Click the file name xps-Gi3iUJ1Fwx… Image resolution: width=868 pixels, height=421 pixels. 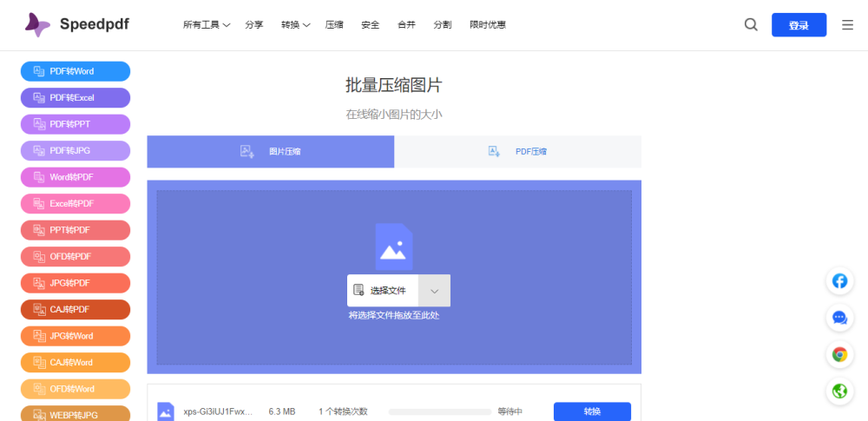click(x=218, y=411)
